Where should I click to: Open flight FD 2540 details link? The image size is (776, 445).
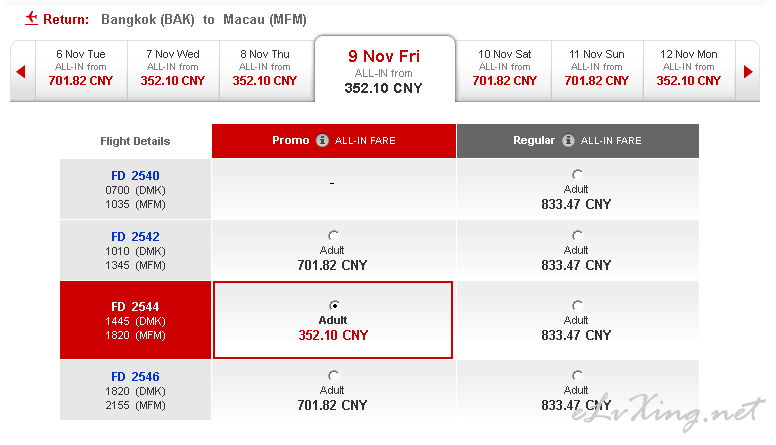135,176
